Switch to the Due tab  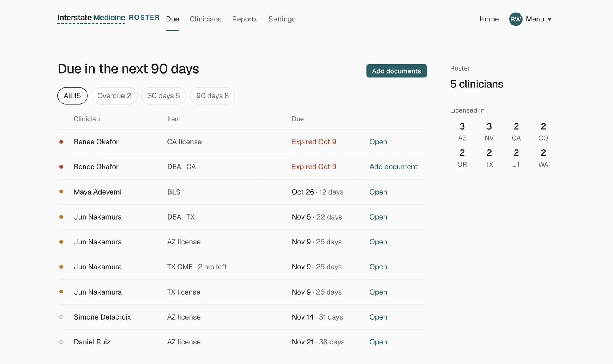tap(172, 19)
